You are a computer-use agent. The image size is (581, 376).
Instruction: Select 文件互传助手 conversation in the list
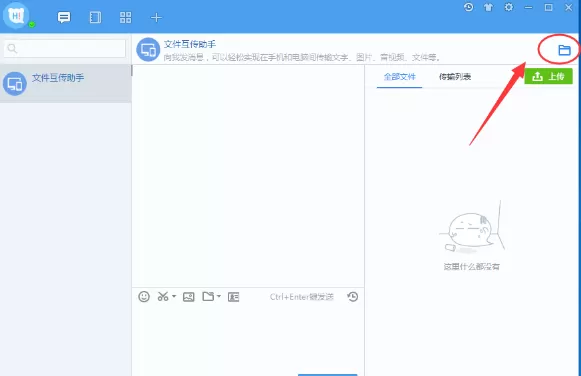[x=66, y=83]
